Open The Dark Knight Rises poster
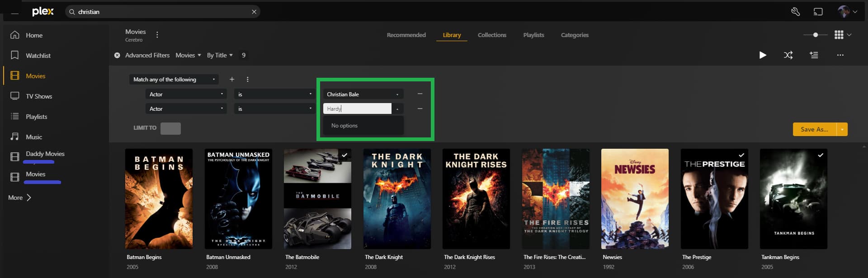This screenshot has width=868, height=278. [476, 199]
